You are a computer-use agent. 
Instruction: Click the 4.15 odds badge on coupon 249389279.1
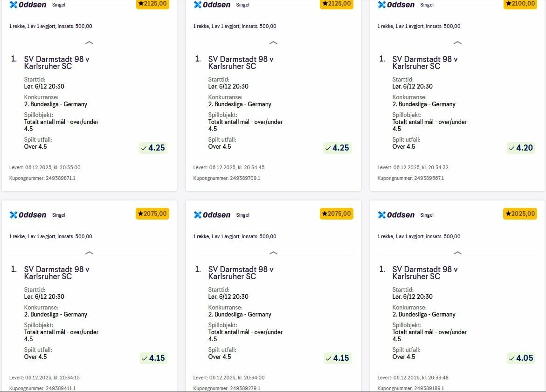[337, 358]
